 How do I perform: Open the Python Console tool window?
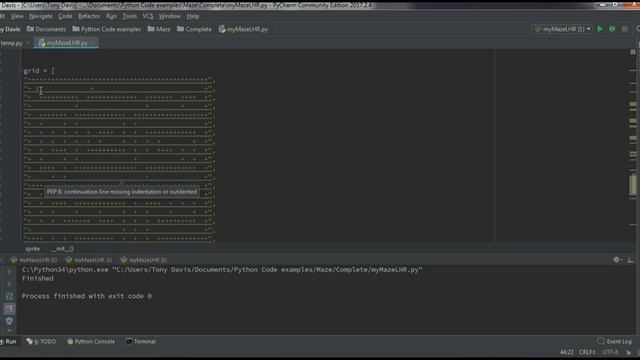click(x=91, y=342)
